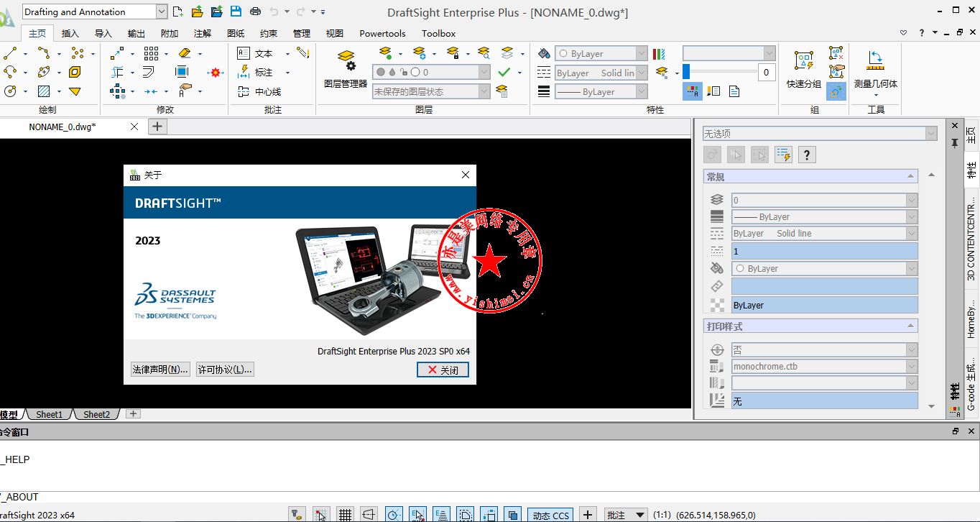
Task: Toggle the highlighted properties palette icon
Action: coord(693,91)
